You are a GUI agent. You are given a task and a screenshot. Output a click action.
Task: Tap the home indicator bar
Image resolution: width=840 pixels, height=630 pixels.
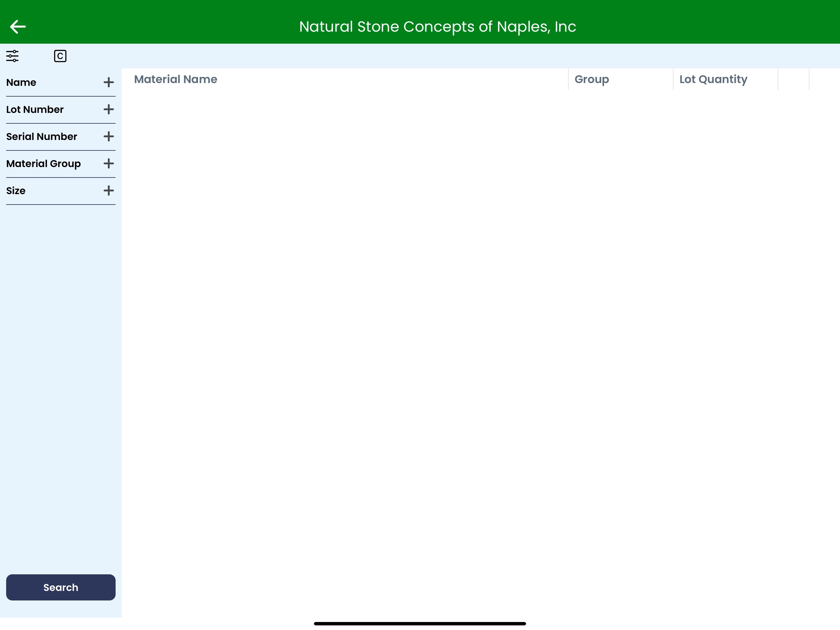[x=420, y=624]
